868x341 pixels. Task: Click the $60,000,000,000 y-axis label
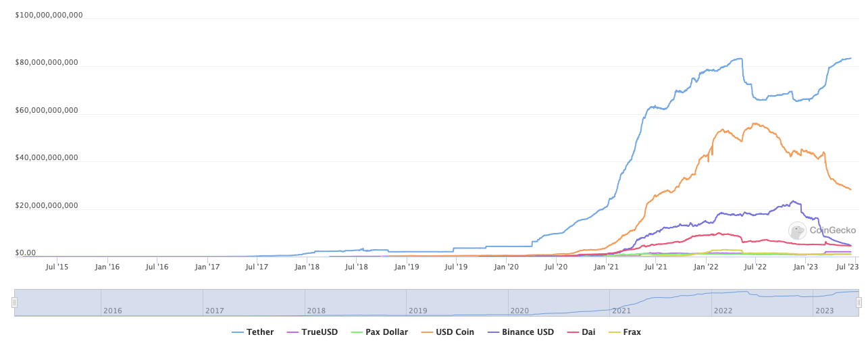click(x=47, y=110)
